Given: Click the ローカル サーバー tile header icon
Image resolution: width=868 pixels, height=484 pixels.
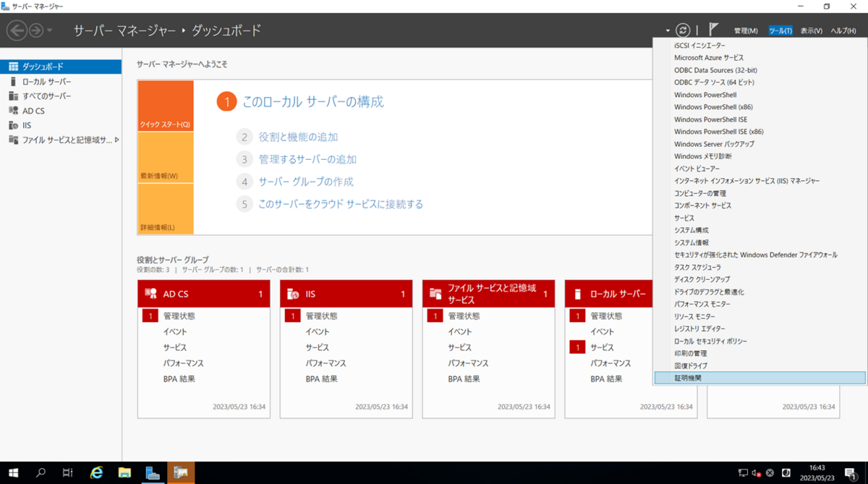Looking at the screenshot, I should pos(577,294).
